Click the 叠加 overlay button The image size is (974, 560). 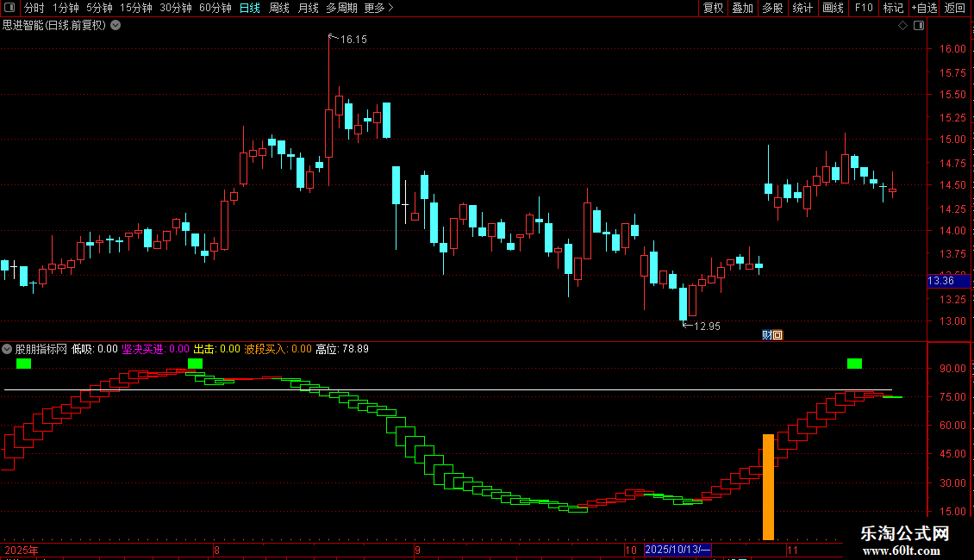[742, 8]
